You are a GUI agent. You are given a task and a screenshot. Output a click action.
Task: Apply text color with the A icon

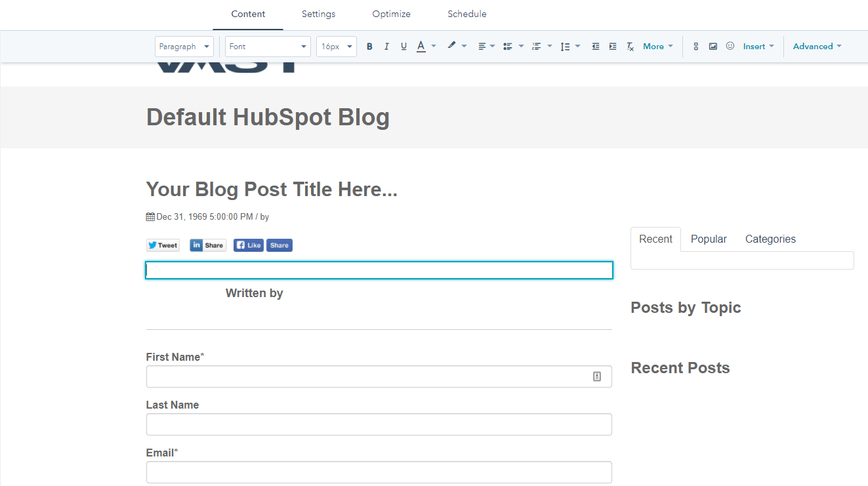[421, 47]
